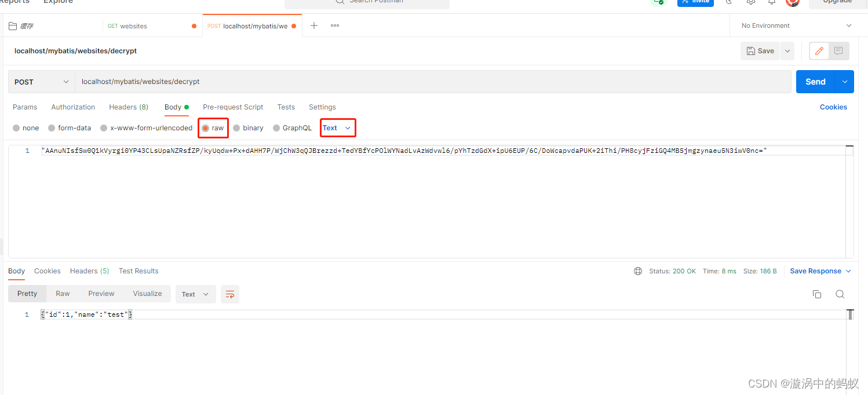This screenshot has width=868, height=395.
Task: Open the response Cookies tab
Action: 48,271
